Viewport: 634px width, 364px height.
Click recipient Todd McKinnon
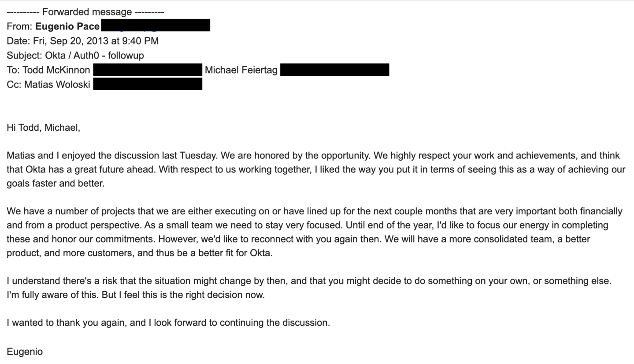coord(56,70)
